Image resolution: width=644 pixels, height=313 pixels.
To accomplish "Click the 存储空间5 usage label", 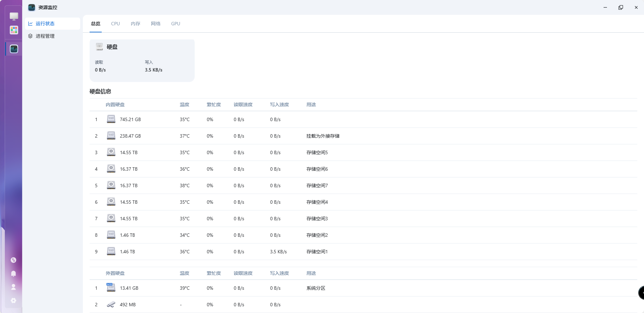I will pos(317,152).
